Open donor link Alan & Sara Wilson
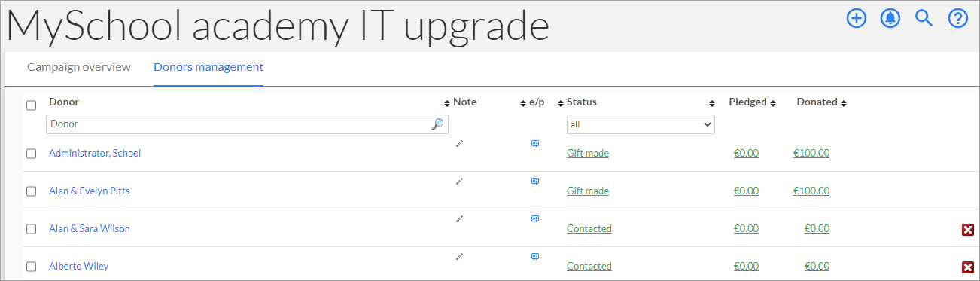This screenshot has height=281, width=980. [x=90, y=228]
